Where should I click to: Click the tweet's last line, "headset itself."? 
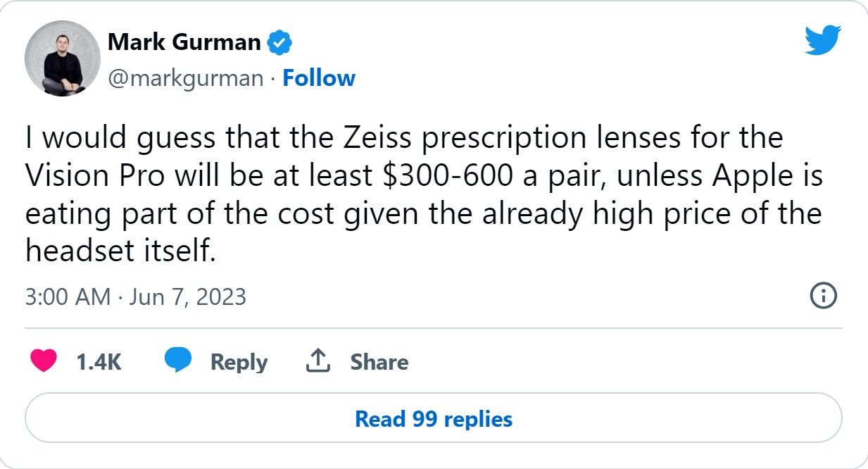(x=119, y=251)
